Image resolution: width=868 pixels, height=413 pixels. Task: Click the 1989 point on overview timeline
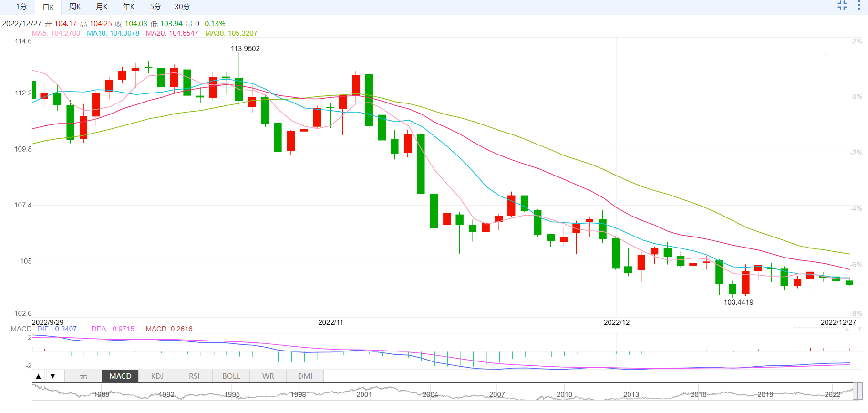pyautogui.click(x=102, y=395)
